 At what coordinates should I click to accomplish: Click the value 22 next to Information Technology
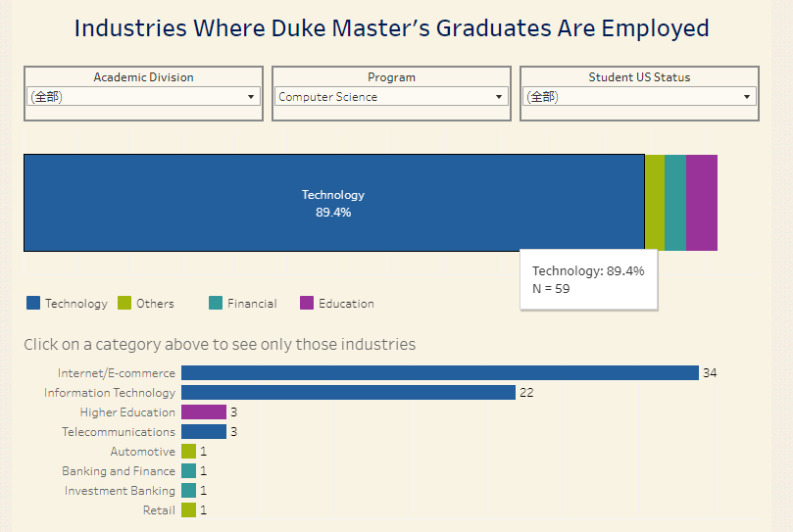pos(526,393)
